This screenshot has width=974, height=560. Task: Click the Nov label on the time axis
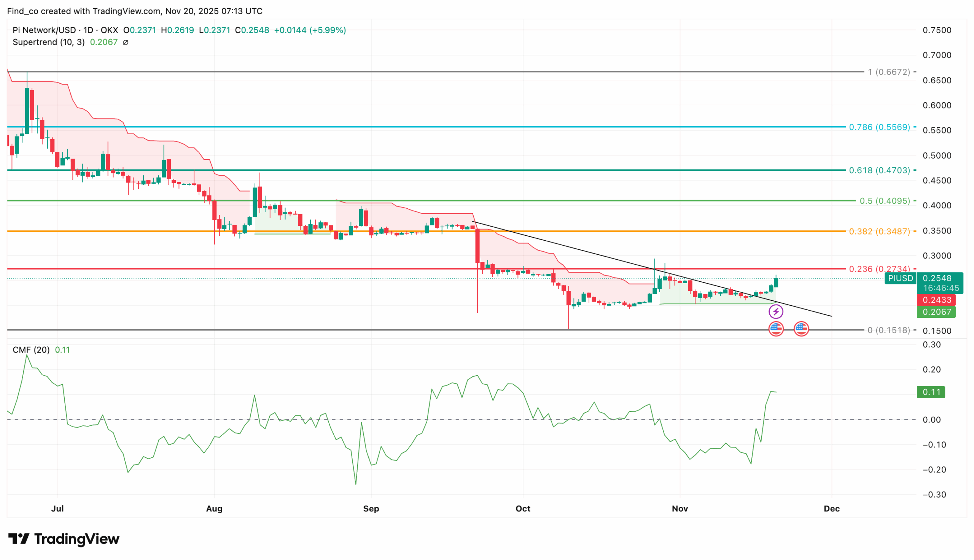(680, 508)
